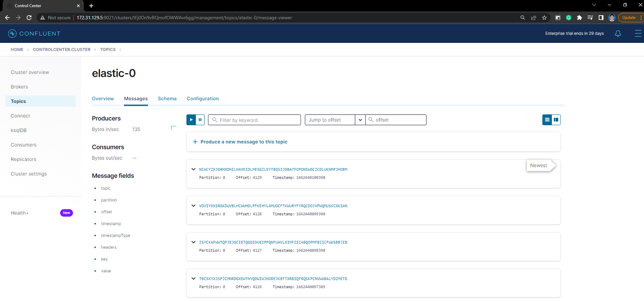
Task: Pause the message stream
Action: point(200,120)
